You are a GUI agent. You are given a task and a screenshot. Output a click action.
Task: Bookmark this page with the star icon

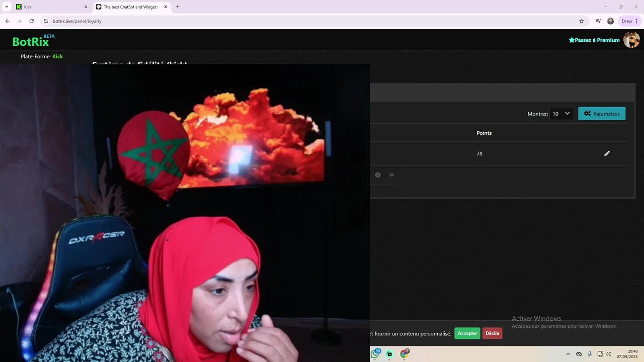[x=582, y=21]
